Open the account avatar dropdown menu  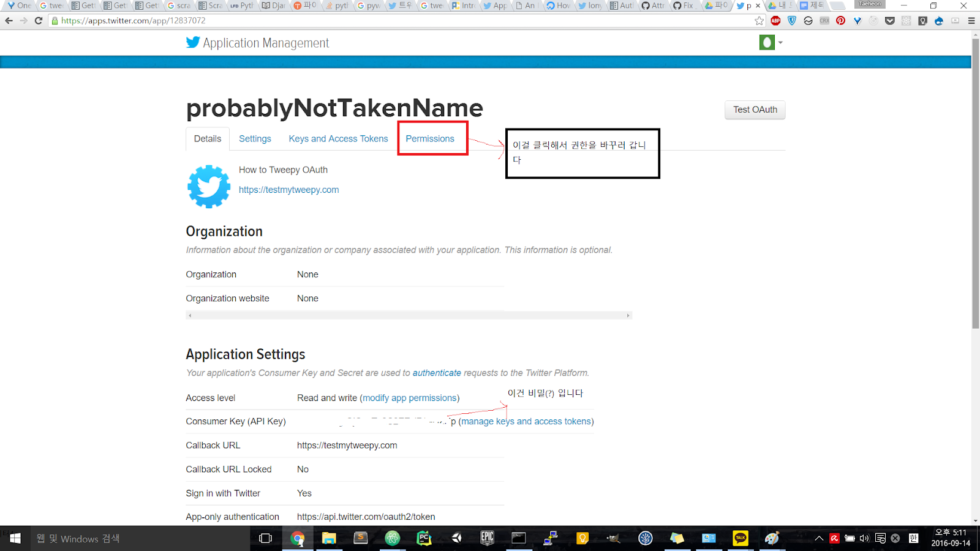coord(771,42)
